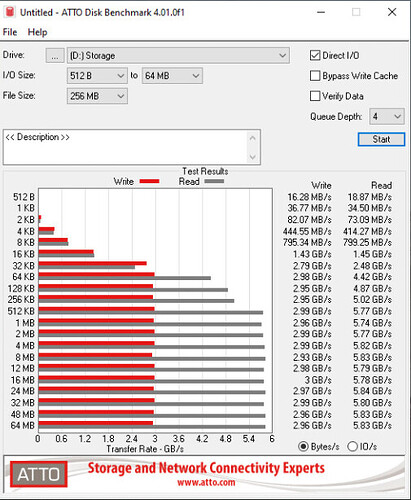Click the browse drive '...' button

[55, 56]
